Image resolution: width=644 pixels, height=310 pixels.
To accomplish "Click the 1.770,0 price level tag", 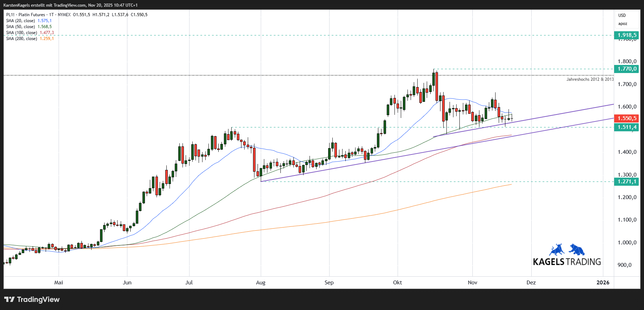I will pos(626,69).
